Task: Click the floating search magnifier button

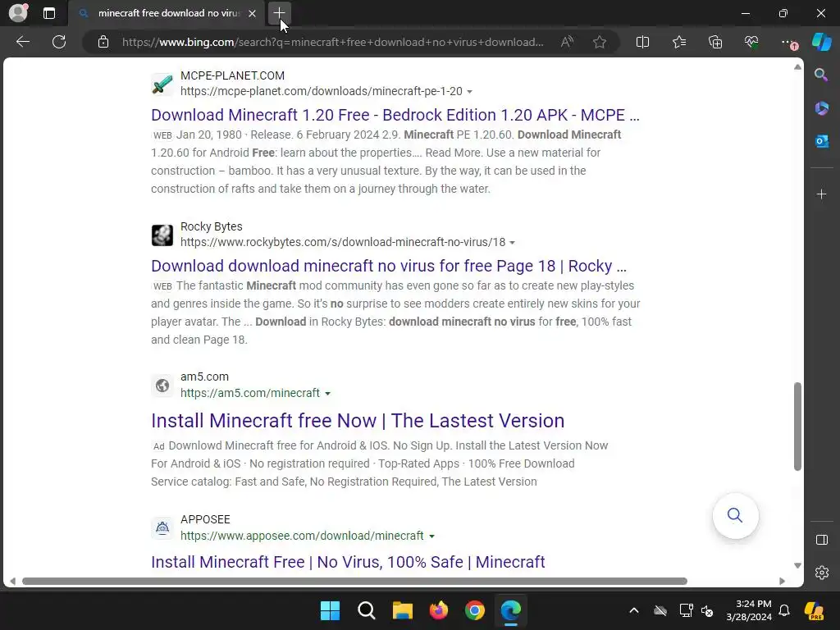Action: 735,515
